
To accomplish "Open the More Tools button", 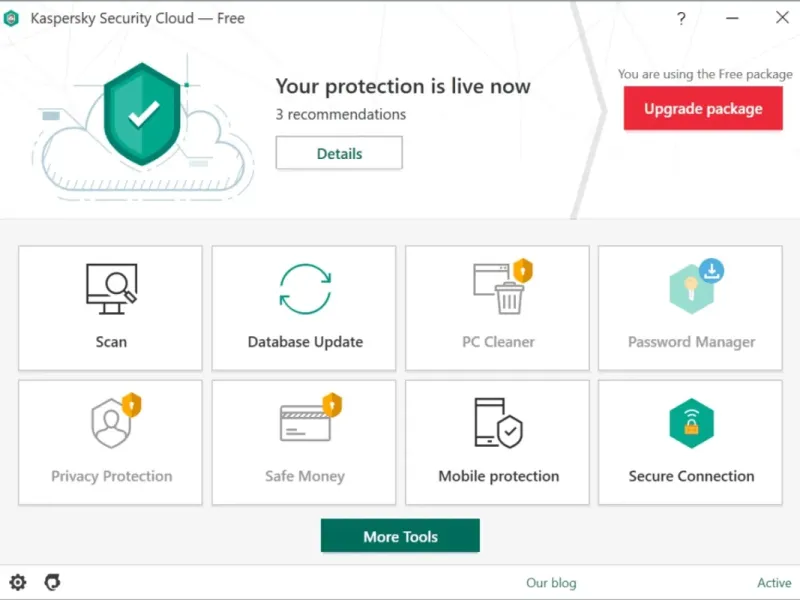I will [400, 536].
